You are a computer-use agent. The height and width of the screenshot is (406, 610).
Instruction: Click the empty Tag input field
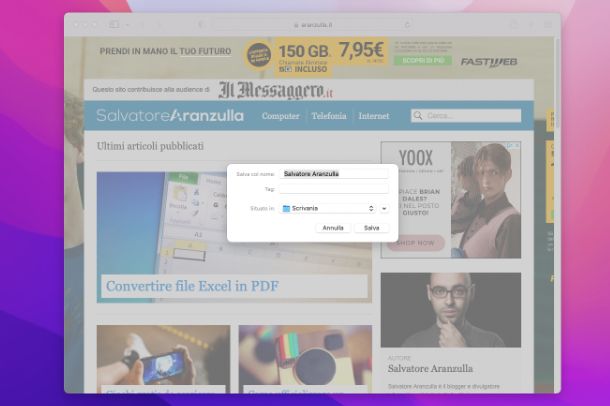pos(334,189)
